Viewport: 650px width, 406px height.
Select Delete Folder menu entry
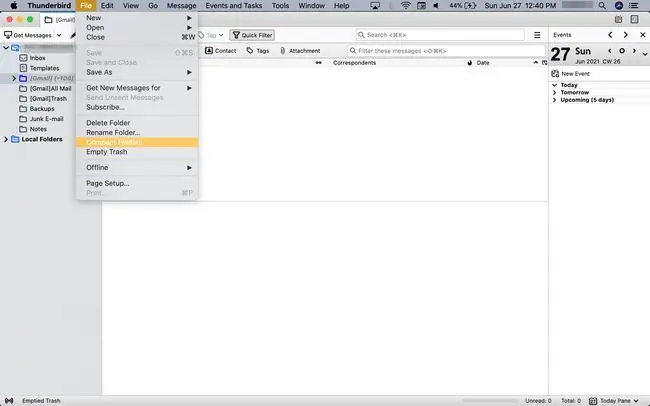click(137, 123)
